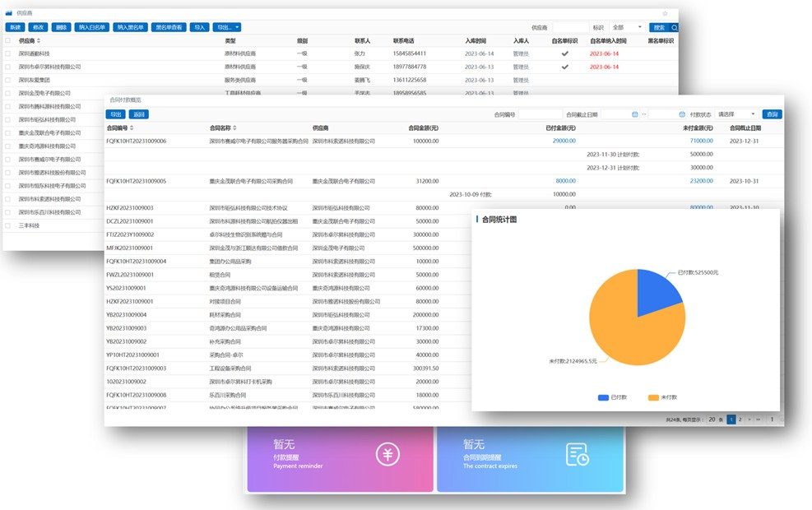Select contract DCZL20231009001 cell
The height and width of the screenshot is (510, 812).
pos(130,221)
